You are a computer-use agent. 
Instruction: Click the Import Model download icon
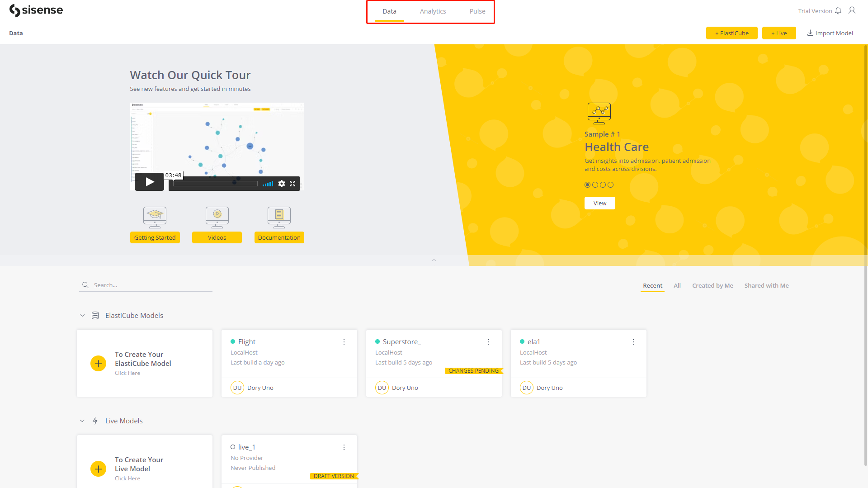point(810,33)
